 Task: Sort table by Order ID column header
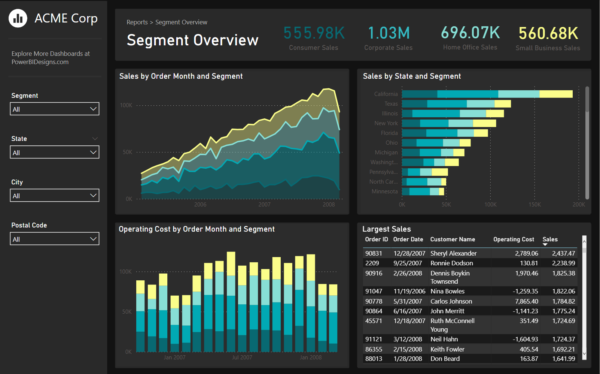376,239
